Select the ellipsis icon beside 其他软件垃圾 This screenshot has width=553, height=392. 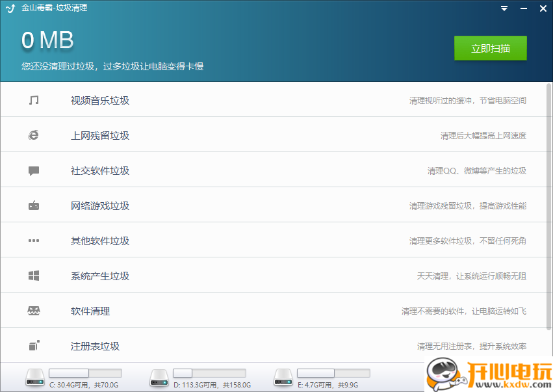(34, 240)
